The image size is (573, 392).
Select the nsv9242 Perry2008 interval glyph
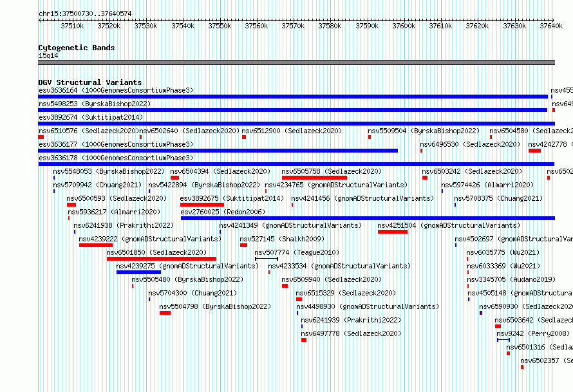click(503, 340)
